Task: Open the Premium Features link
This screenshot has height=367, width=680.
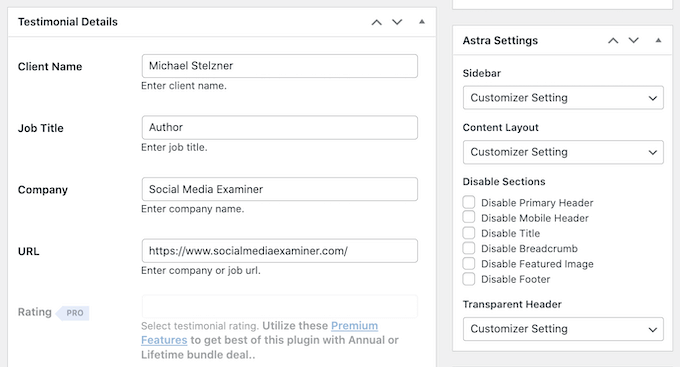Action: click(x=259, y=333)
